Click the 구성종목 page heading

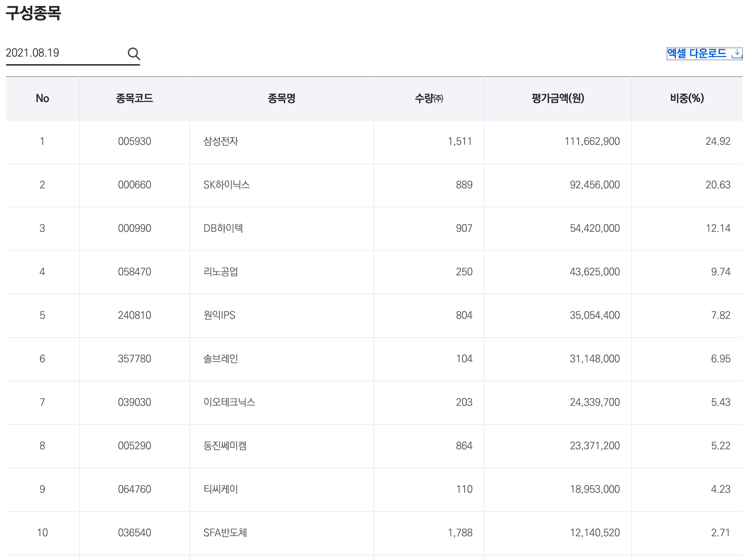[x=33, y=13]
